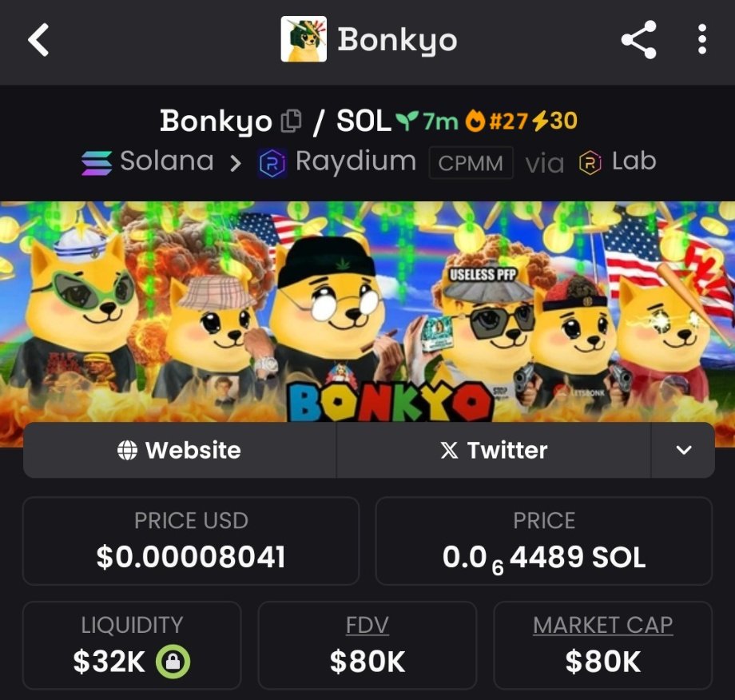Tap the Bonkyo banner image
The width and height of the screenshot is (735, 700).
[367, 312]
